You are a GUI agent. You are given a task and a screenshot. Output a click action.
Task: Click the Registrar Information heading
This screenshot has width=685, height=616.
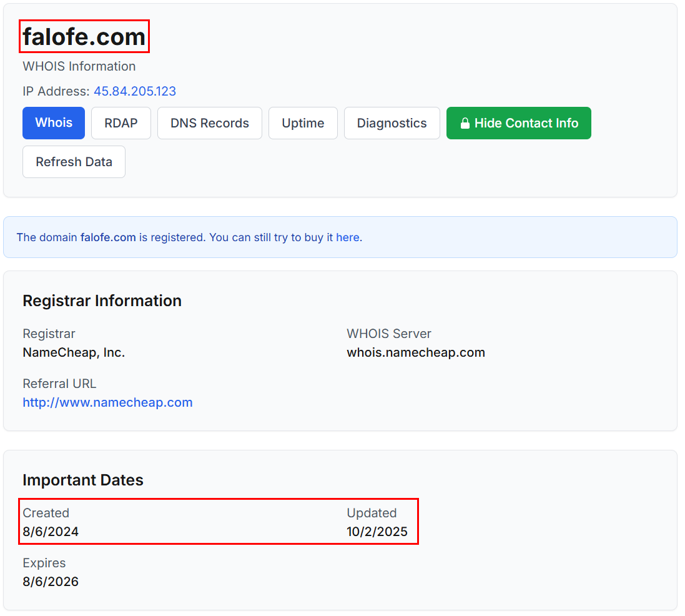pos(102,301)
